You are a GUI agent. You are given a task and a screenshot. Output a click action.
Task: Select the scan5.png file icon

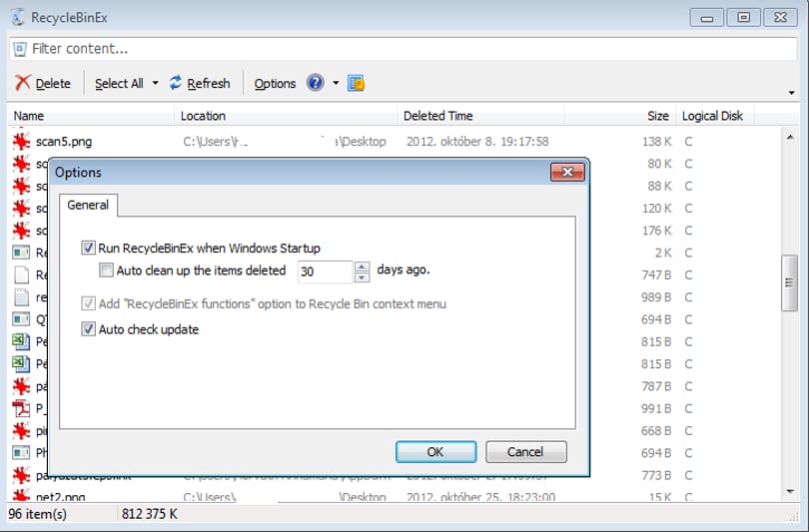point(21,142)
